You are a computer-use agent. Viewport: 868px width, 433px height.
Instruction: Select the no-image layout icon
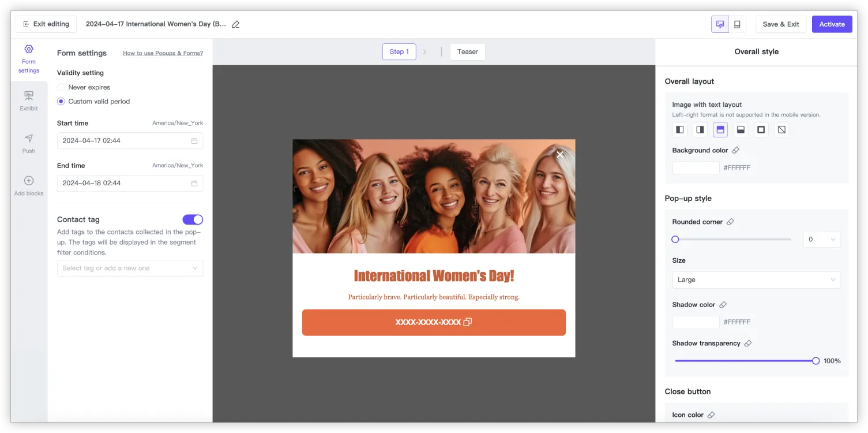click(781, 130)
